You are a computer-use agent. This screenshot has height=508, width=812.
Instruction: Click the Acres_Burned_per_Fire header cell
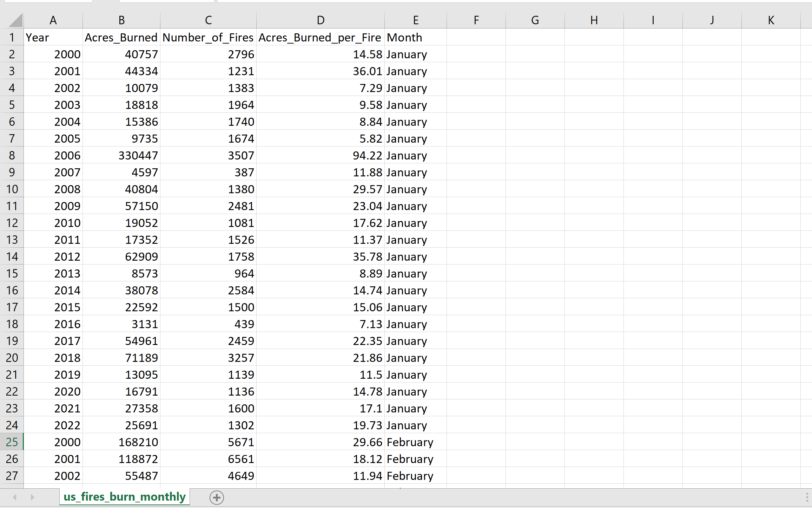[x=320, y=37]
